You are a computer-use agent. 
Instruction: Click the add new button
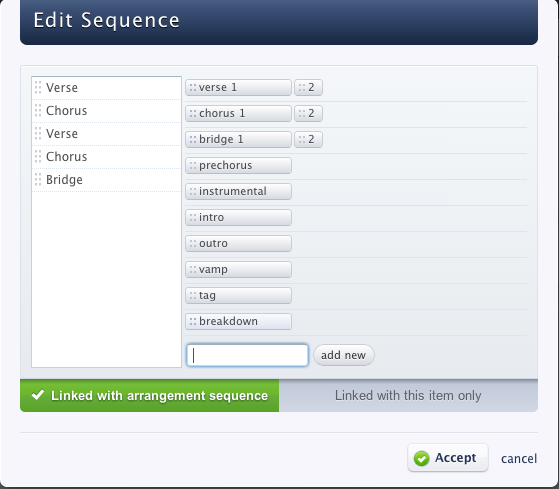pos(344,355)
